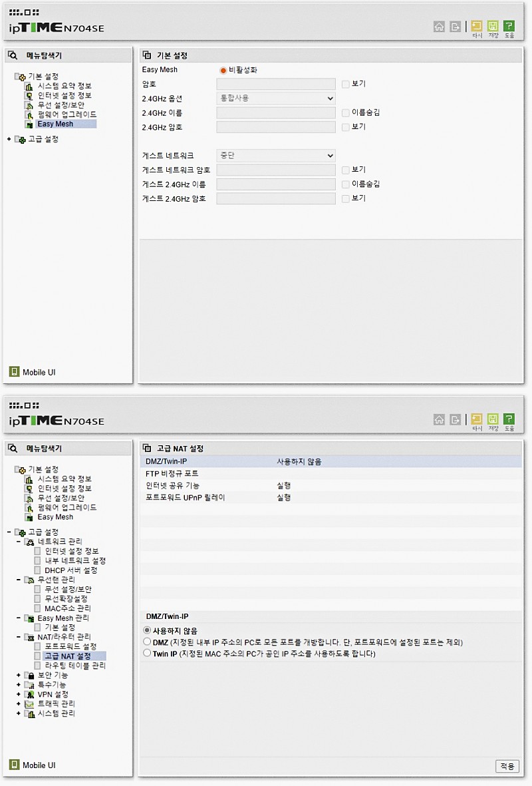The image size is (532, 786).
Task: Tick 보기 checkbox beside 2.4GHz 암호
Action: [x=345, y=126]
